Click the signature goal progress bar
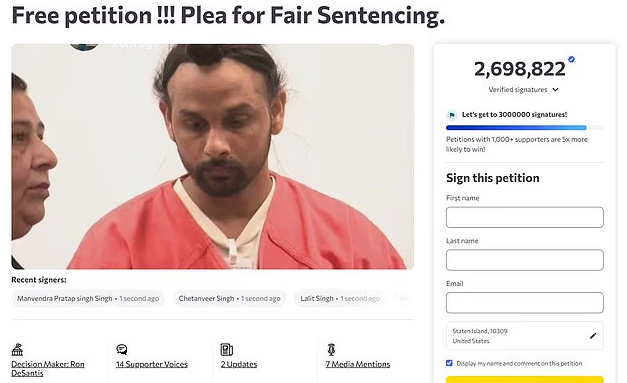This screenshot has height=383, width=627. pos(525,128)
